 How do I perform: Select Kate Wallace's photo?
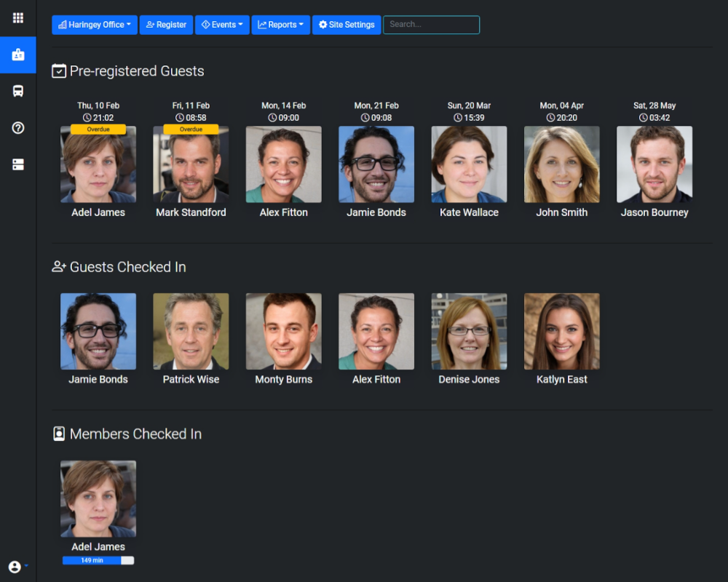[x=469, y=164]
